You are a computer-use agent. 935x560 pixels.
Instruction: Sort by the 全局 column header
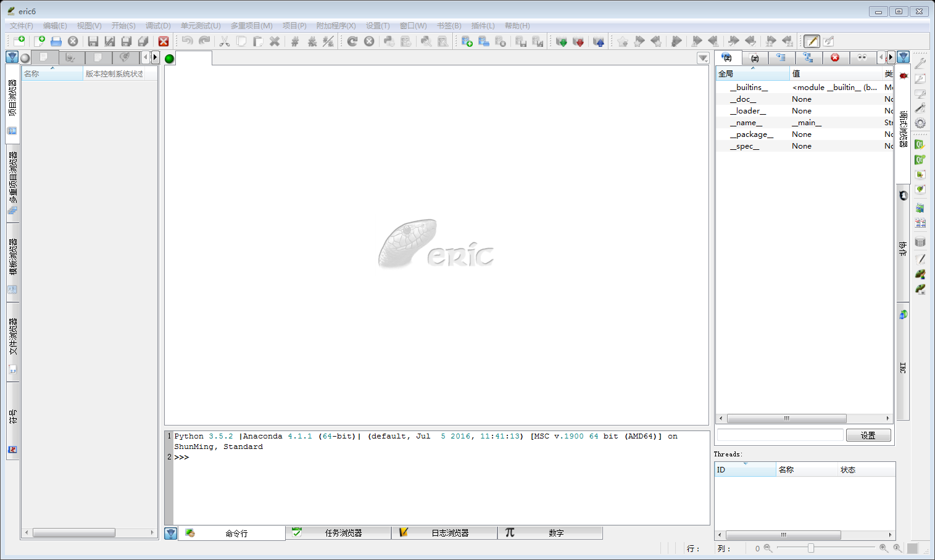pos(752,73)
